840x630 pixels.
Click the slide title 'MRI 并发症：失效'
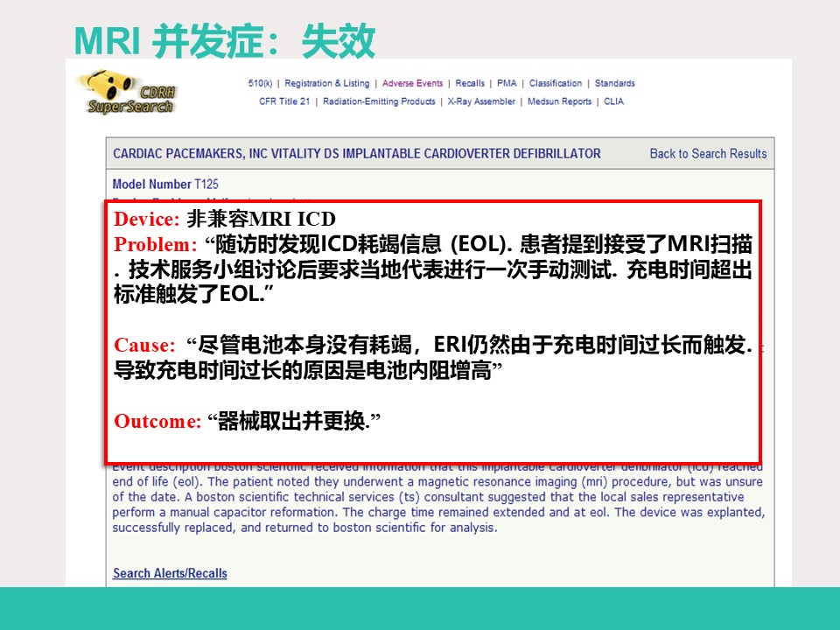224,41
